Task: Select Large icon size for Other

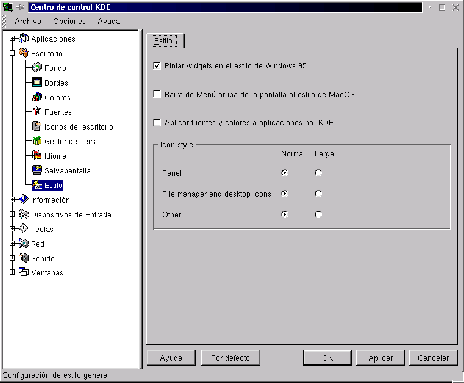Action: 318,214
